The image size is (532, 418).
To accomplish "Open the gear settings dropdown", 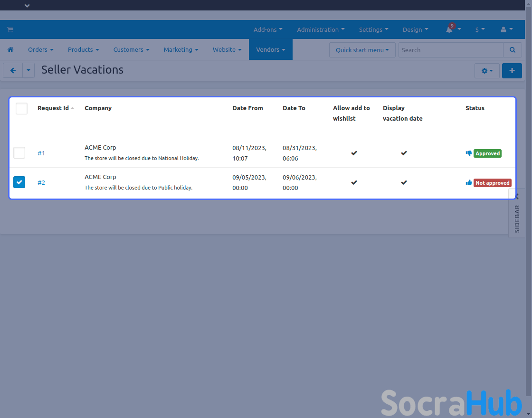I will click(487, 71).
